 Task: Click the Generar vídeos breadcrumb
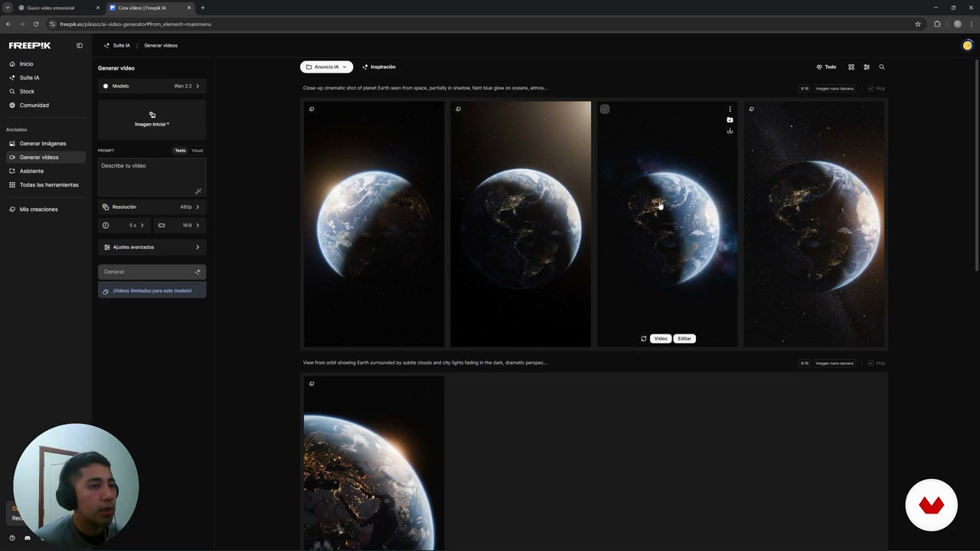pyautogui.click(x=161, y=45)
